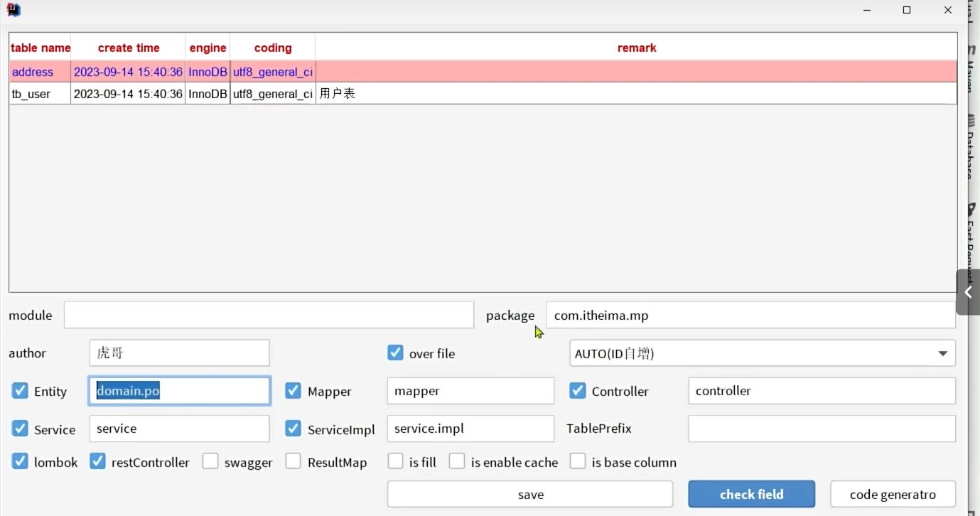
Task: Enable the swagger checkbox
Action: tap(210, 462)
